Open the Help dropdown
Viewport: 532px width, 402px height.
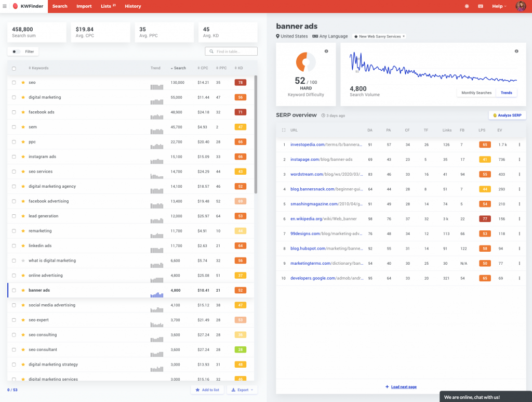point(499,6)
